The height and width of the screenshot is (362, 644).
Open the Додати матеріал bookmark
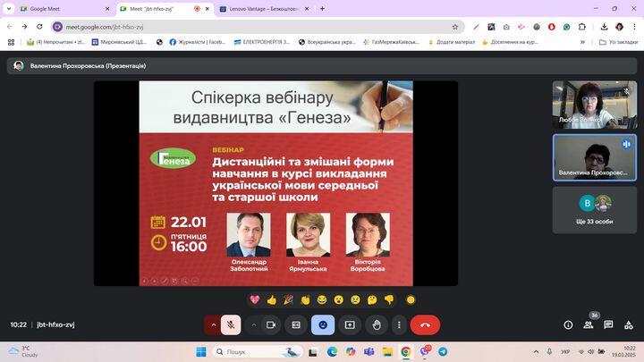point(452,42)
